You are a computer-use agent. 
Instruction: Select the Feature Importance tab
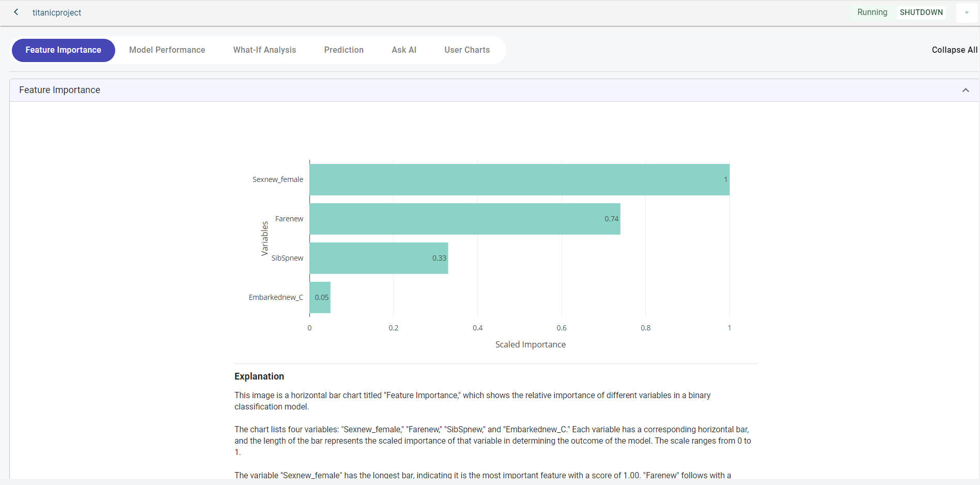64,50
